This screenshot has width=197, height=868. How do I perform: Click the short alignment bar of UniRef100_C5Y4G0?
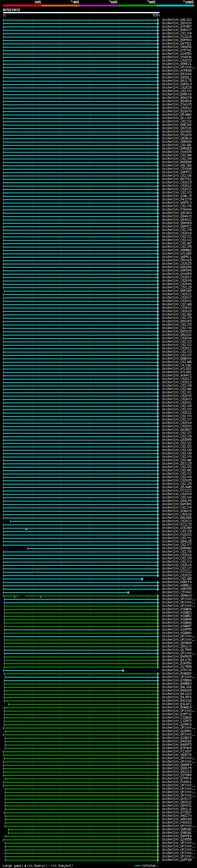point(66,592)
